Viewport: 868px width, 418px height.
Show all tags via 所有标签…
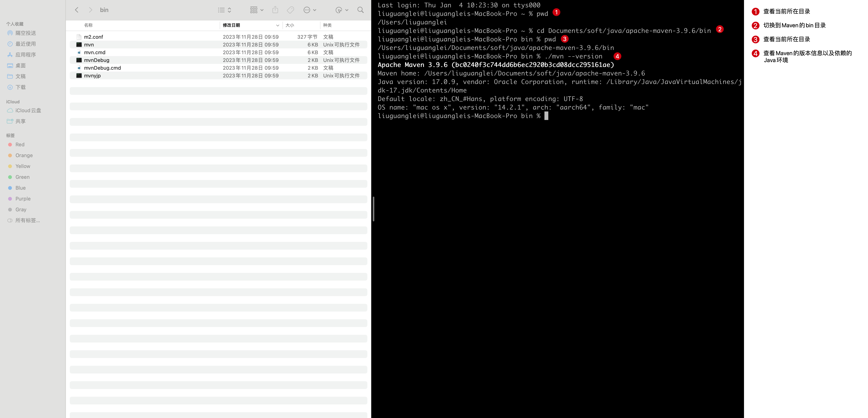pos(24,220)
